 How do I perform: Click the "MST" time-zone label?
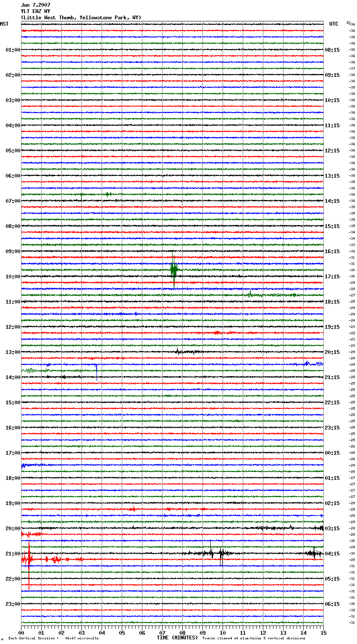click(4, 24)
